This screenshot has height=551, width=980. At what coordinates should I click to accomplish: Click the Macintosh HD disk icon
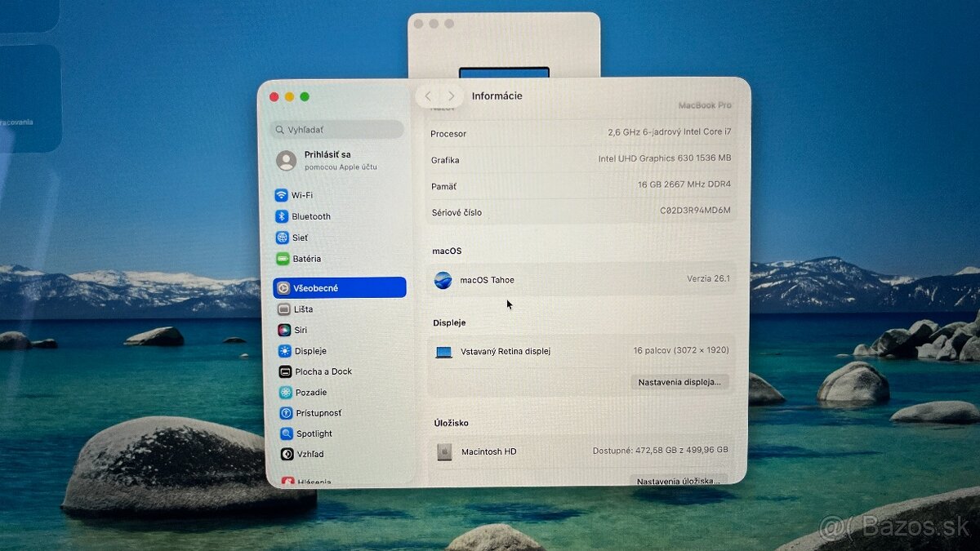(444, 451)
